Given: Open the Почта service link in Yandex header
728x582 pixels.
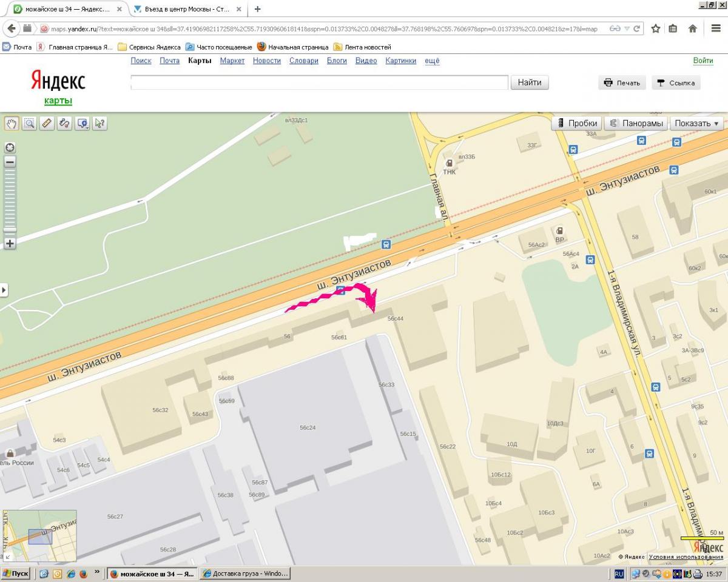Looking at the screenshot, I should (x=170, y=61).
